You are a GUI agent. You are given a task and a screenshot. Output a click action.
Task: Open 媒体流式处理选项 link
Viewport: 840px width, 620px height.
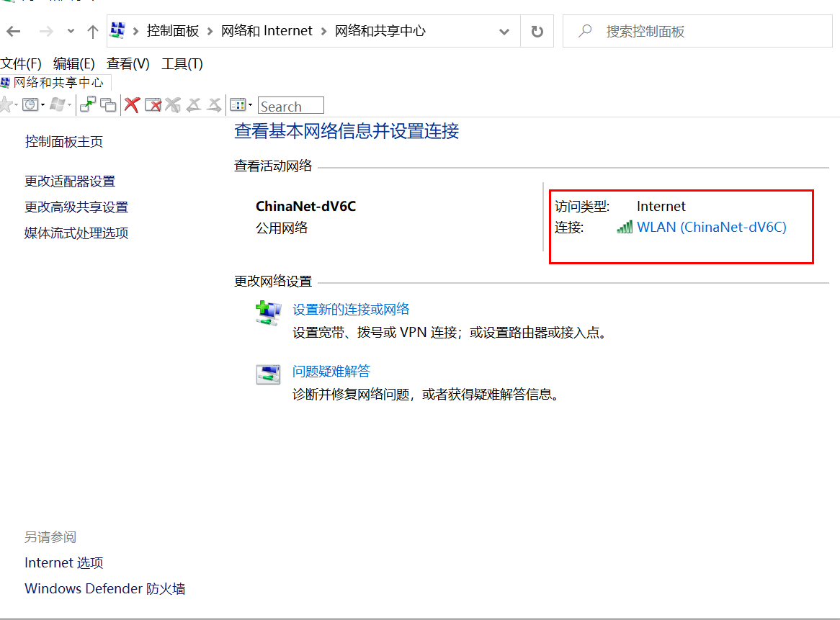coord(76,233)
